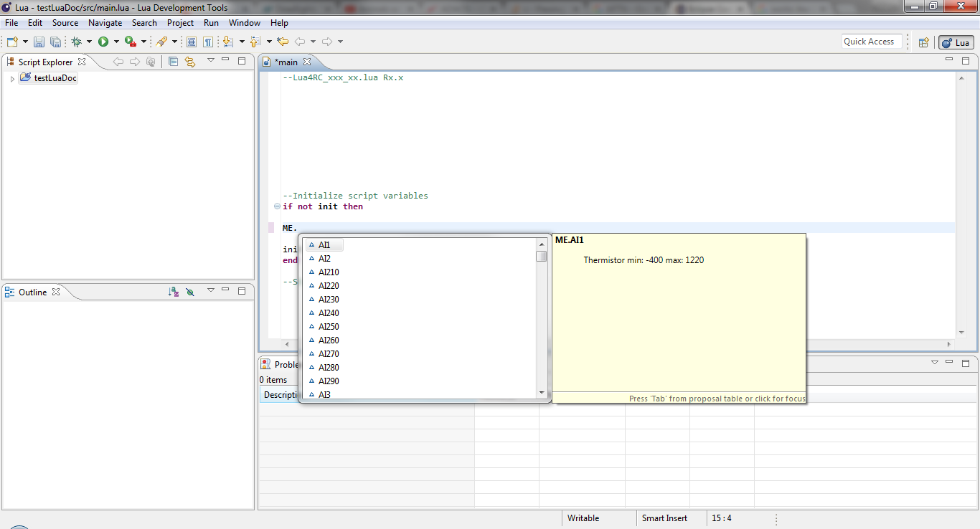Open the Source menu

tap(65, 23)
